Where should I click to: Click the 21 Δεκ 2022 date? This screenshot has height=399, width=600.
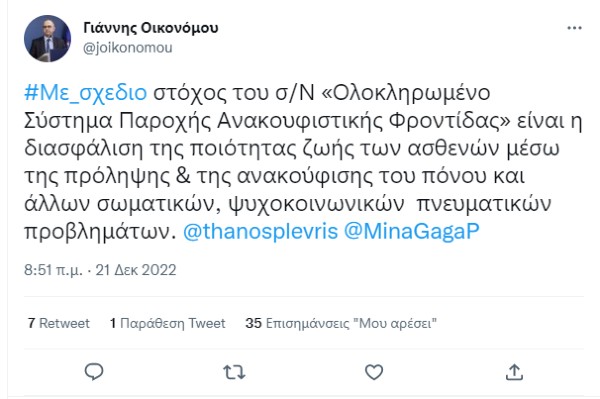coord(136,270)
